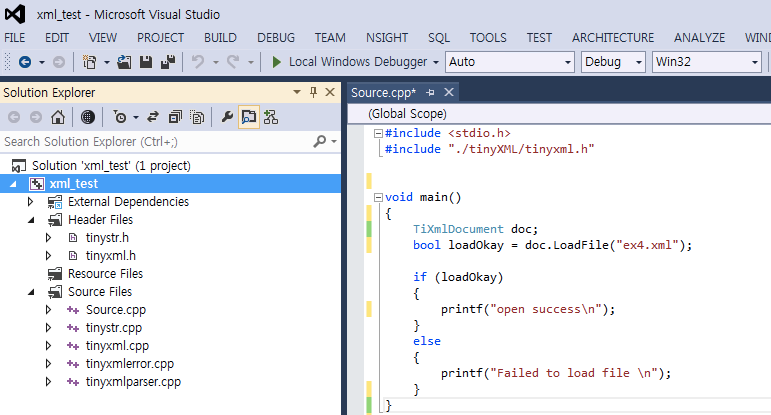Click the Redo toolbar icon
The height and width of the screenshot is (415, 771).
[233, 62]
